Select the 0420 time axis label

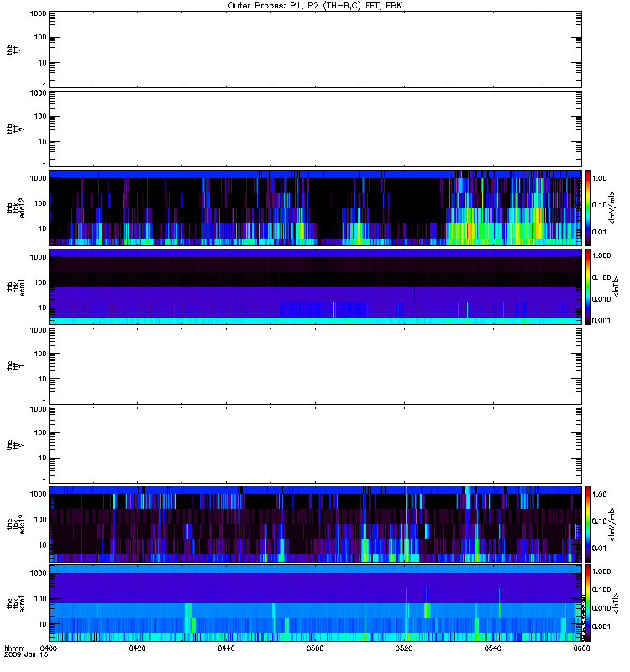click(137, 648)
